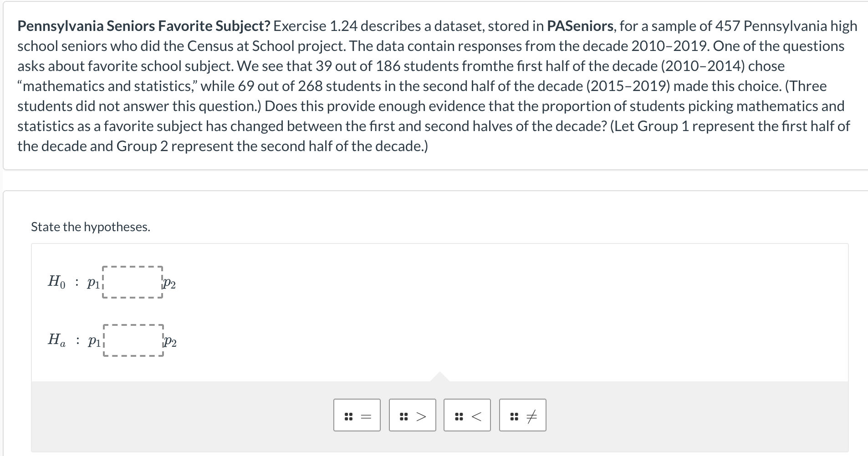868x456 pixels.
Task: Select the dashed answer box for H0
Action: click(x=132, y=282)
